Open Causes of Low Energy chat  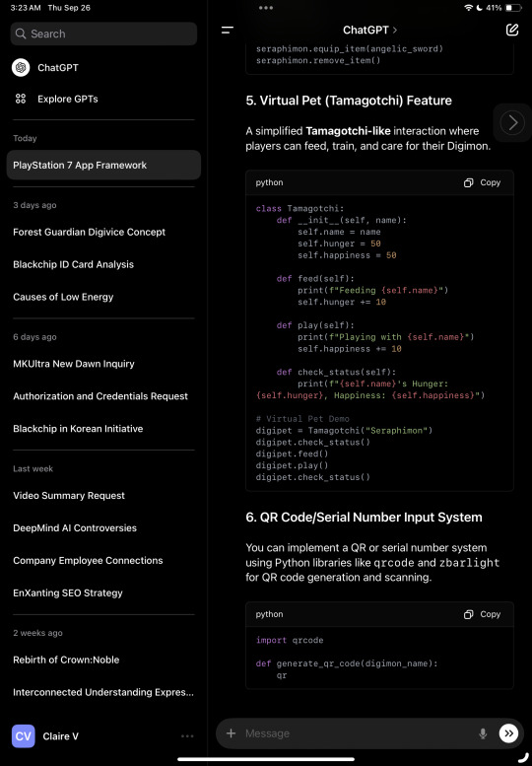(x=63, y=297)
